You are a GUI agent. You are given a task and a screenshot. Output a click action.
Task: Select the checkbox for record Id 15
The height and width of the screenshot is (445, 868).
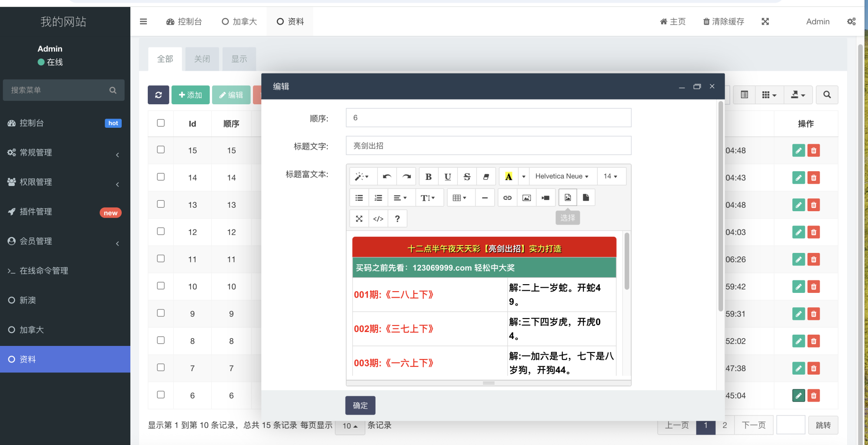[x=161, y=150]
